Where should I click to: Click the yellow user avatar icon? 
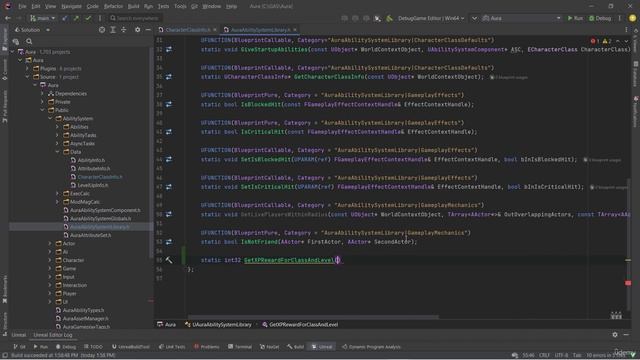632,18
